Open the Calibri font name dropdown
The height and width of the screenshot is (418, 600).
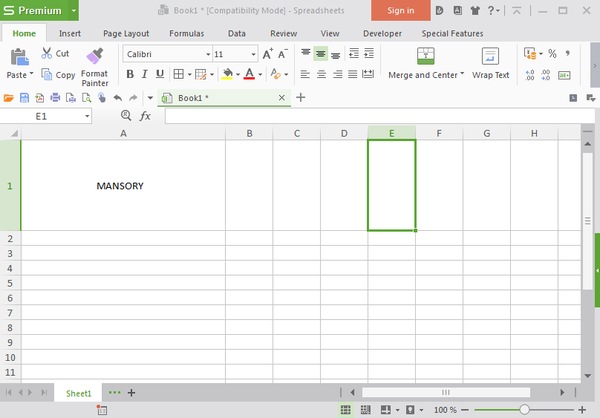coord(207,54)
